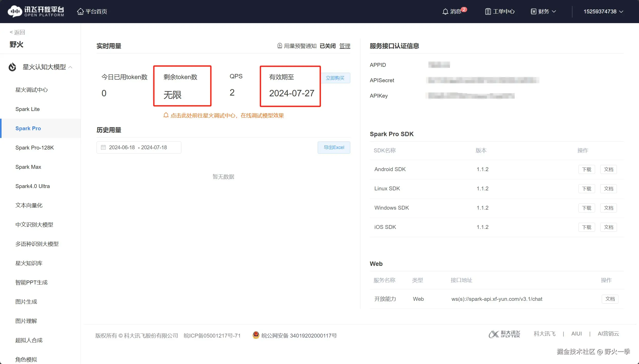The width and height of the screenshot is (639, 364).
Task: Open the 消息 notification bell
Action: click(x=445, y=12)
